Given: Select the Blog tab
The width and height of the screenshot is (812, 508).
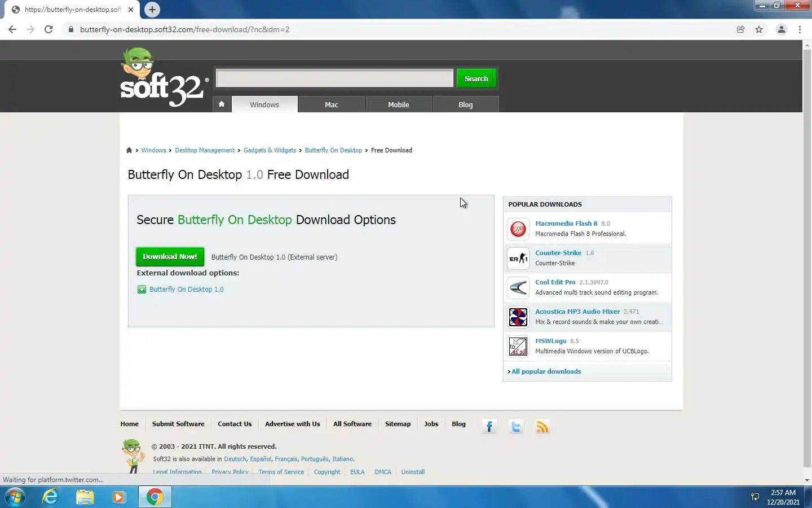Looking at the screenshot, I should click(466, 104).
